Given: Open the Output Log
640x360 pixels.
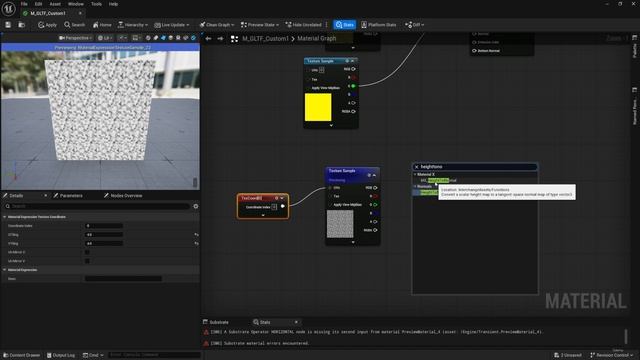Looking at the screenshot, I should coord(61,356).
